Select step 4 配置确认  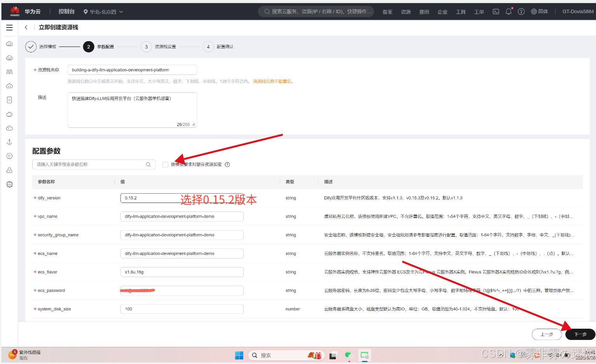[218, 47]
